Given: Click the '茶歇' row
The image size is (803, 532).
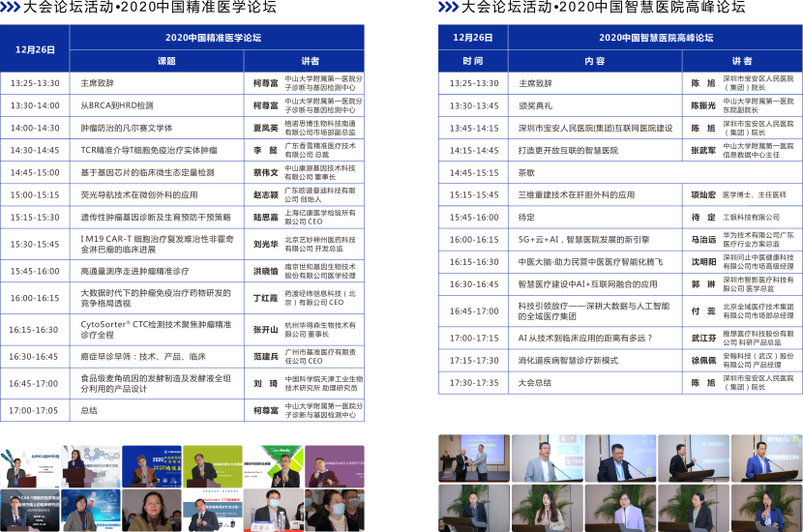Looking at the screenshot, I should point(621,172).
